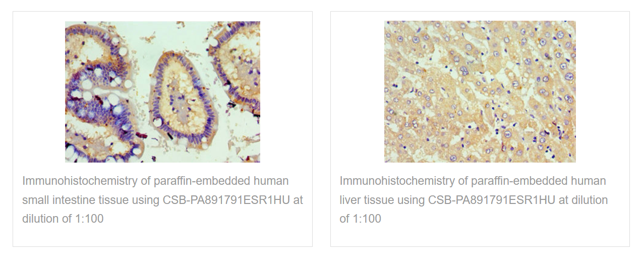Click CSB-PA891791ESR1HU in the liver caption
The image size is (644, 259).
click(492, 200)
